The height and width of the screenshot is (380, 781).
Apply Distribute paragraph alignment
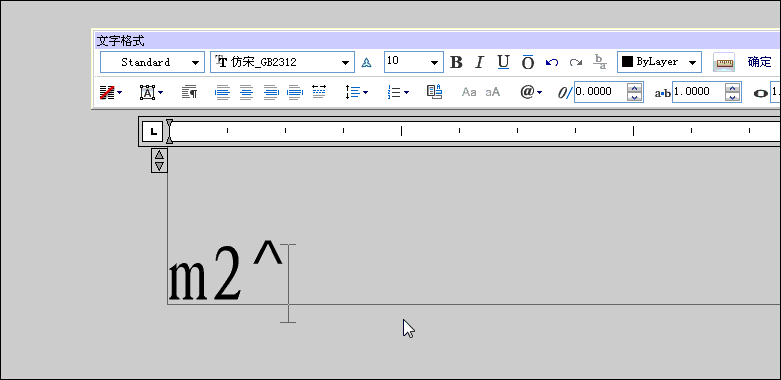coord(319,92)
